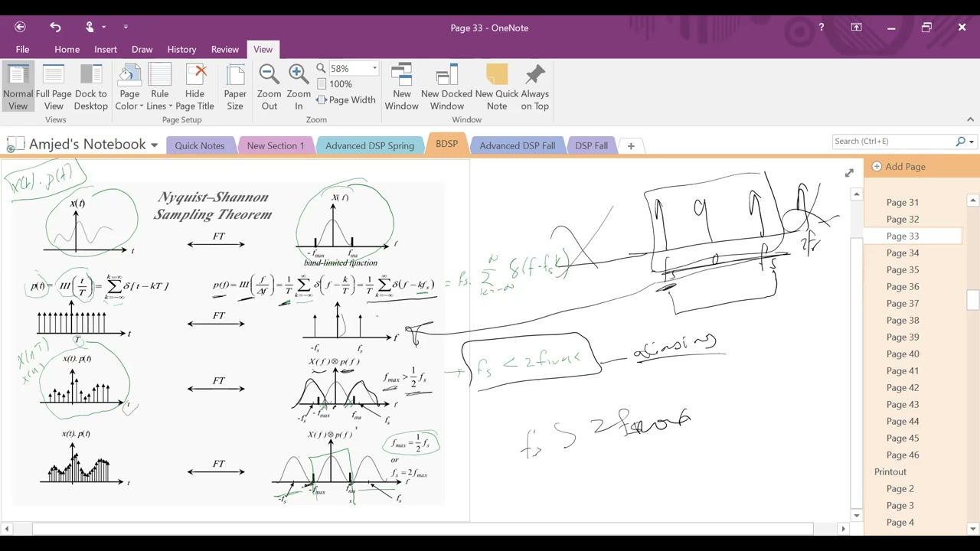Screen dimensions: 980x551
Task: Click the Ribbon Display Options icon
Action: coord(857,28)
